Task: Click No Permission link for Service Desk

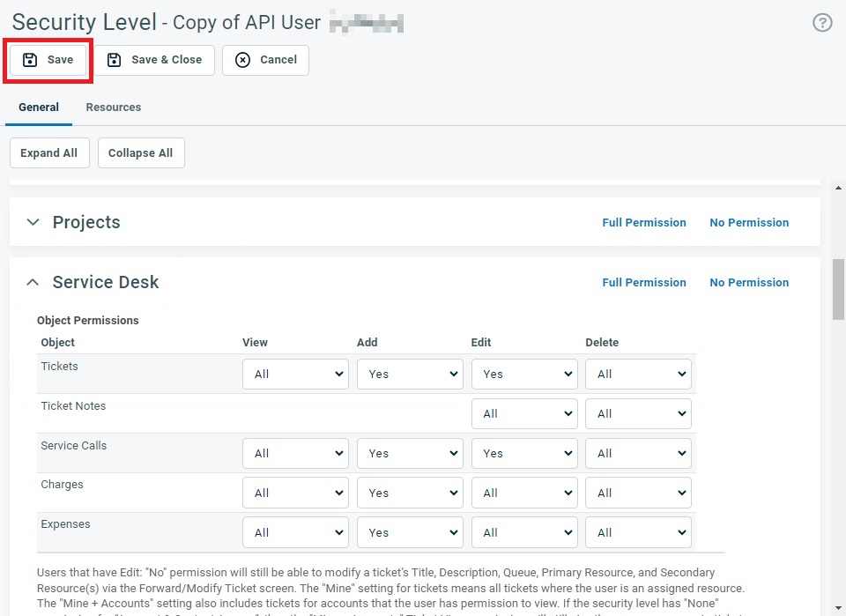Action: coord(749,283)
